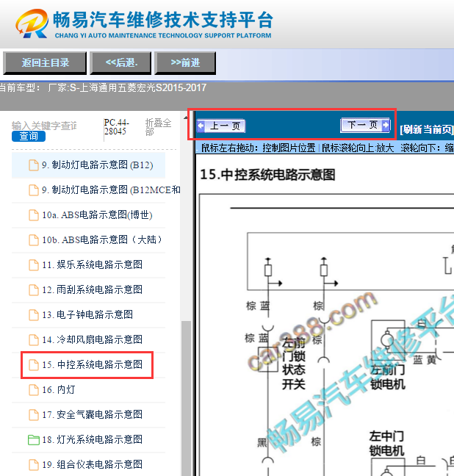Go to next page with 下一页

tap(366, 125)
